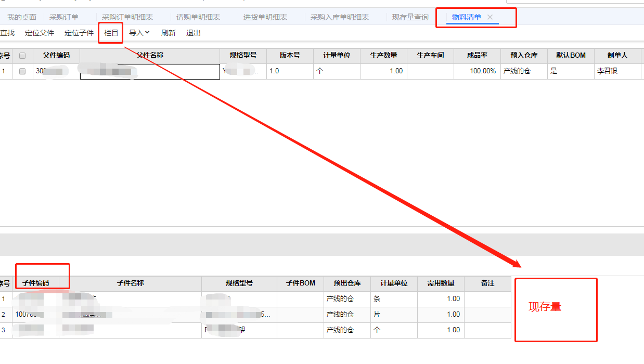This screenshot has width=644, height=364.
Task: Open the 采购订单 tab
Action: [x=64, y=17]
